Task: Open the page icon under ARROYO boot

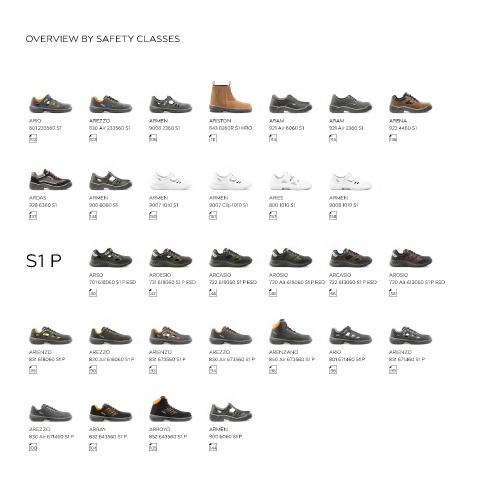Action: click(153, 447)
